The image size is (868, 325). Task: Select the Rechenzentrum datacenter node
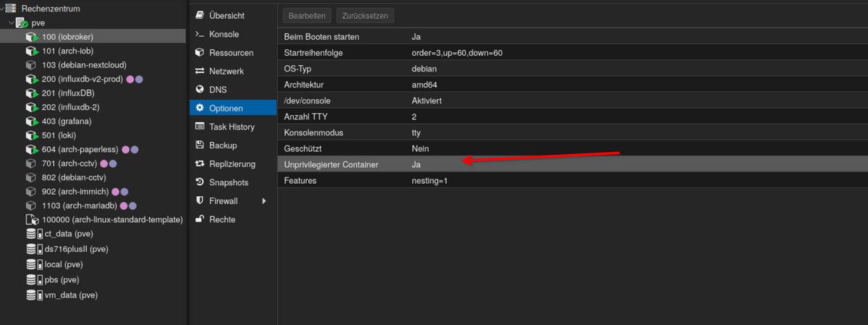tap(51, 9)
